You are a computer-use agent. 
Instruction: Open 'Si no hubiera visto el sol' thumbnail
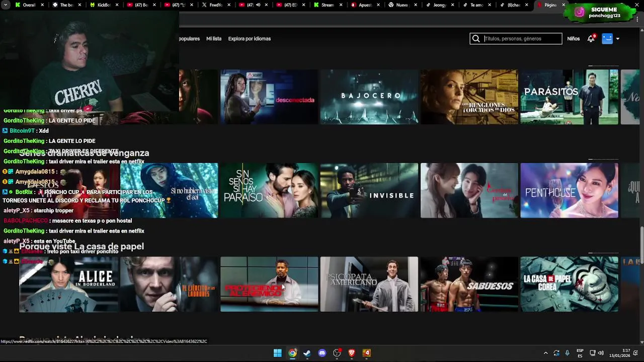[169, 191]
